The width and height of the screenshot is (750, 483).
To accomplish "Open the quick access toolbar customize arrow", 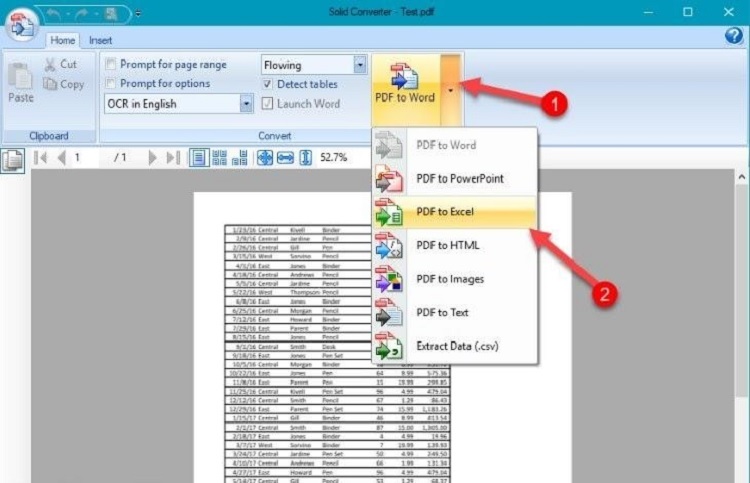I will coord(138,13).
